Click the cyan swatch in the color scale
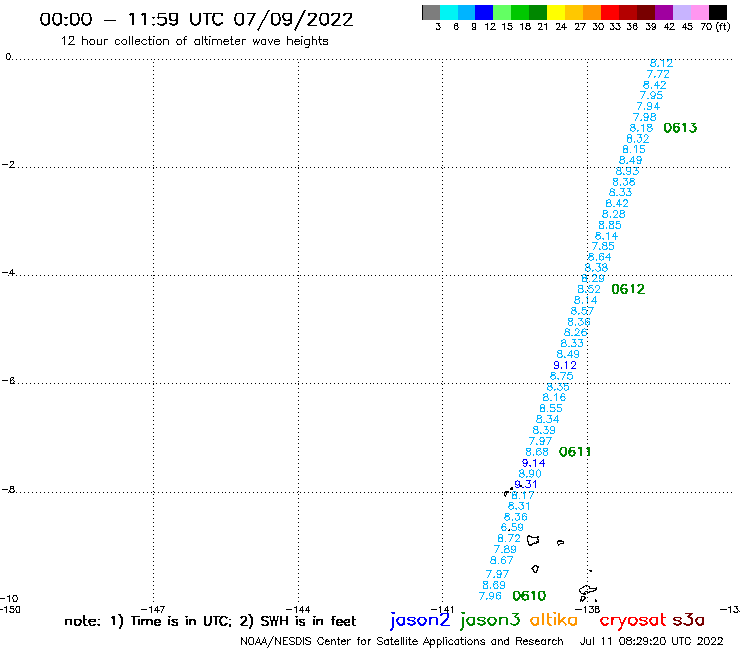Viewport: 740px width, 650px height. tap(449, 12)
